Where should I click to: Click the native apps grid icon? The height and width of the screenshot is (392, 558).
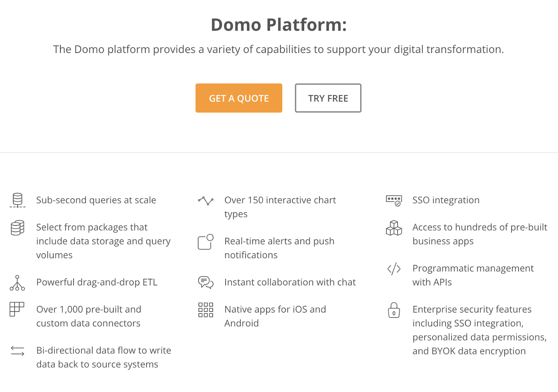206,310
